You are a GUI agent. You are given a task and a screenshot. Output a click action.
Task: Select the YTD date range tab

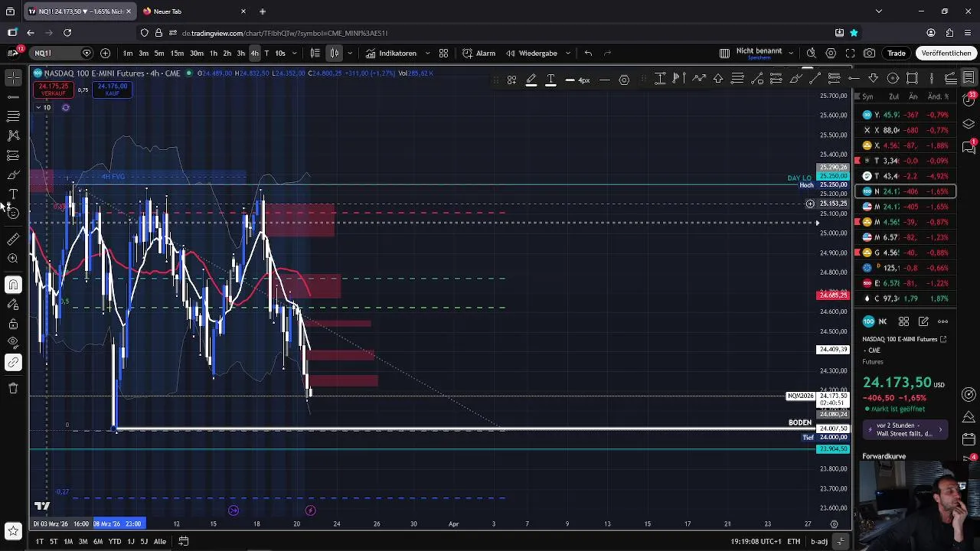114,541
